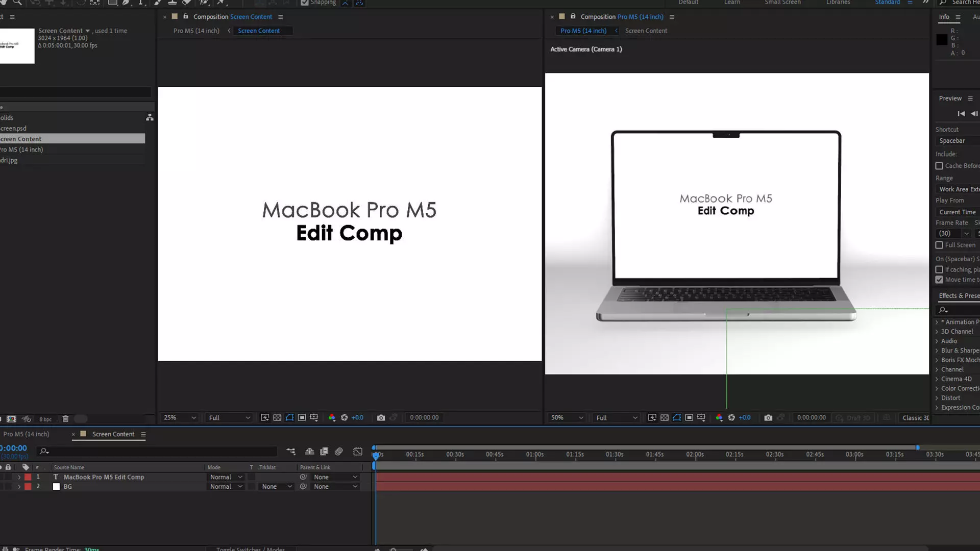Switch to Pro M5 (14 inch) timeline tab
The height and width of the screenshot is (551, 980).
(27, 434)
